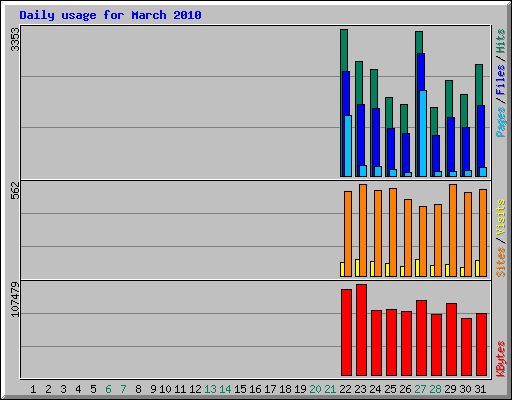Image resolution: width=512 pixels, height=400 pixels.
Task: Click the red KBytes bar for day 22
Action: click(x=346, y=333)
